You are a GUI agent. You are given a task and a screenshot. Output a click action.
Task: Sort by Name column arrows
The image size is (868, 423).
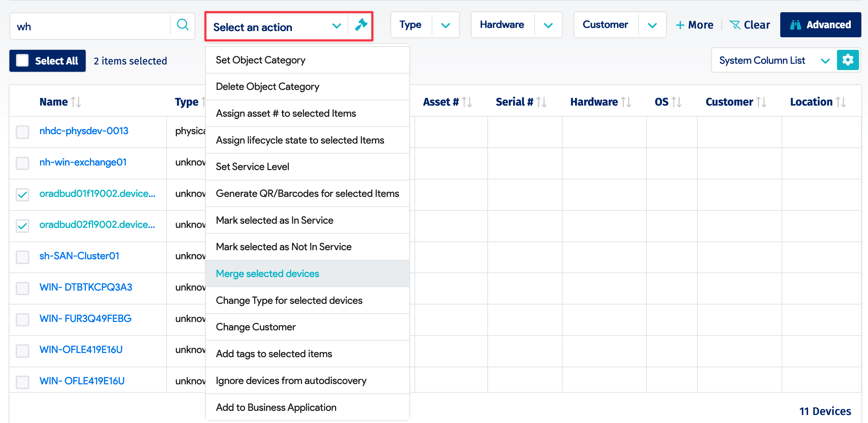(76, 102)
